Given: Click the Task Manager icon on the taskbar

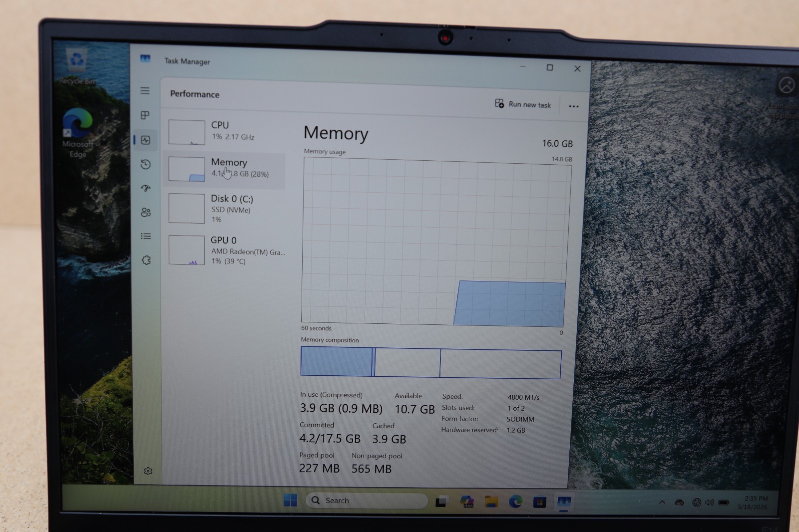Looking at the screenshot, I should click(x=564, y=502).
